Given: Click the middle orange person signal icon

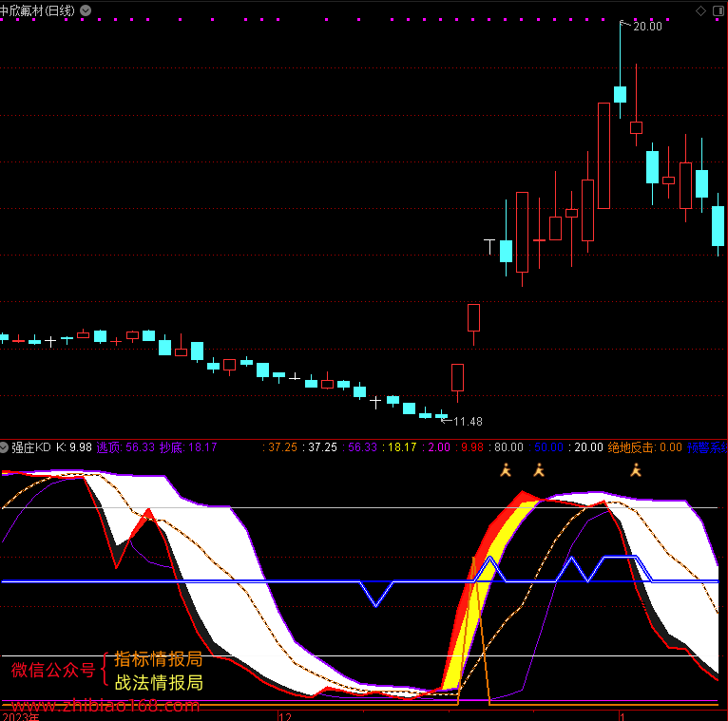Looking at the screenshot, I should tap(539, 470).
